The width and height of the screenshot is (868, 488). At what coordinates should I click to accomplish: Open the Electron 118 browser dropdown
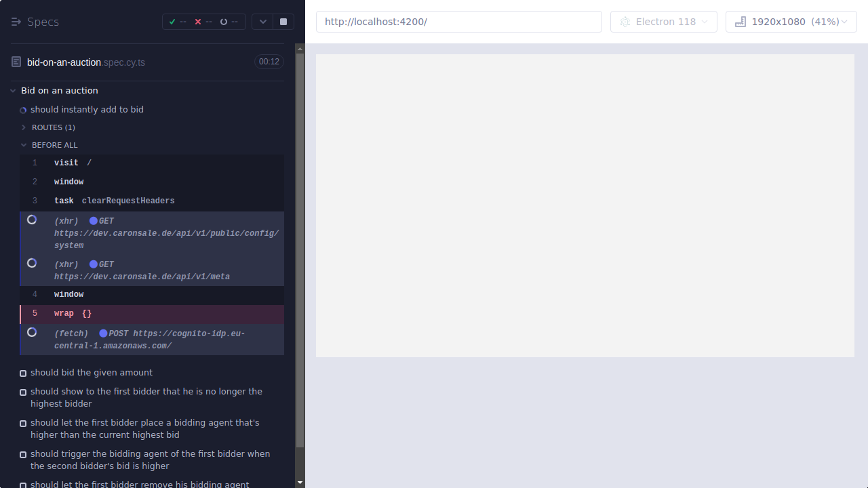click(x=663, y=21)
